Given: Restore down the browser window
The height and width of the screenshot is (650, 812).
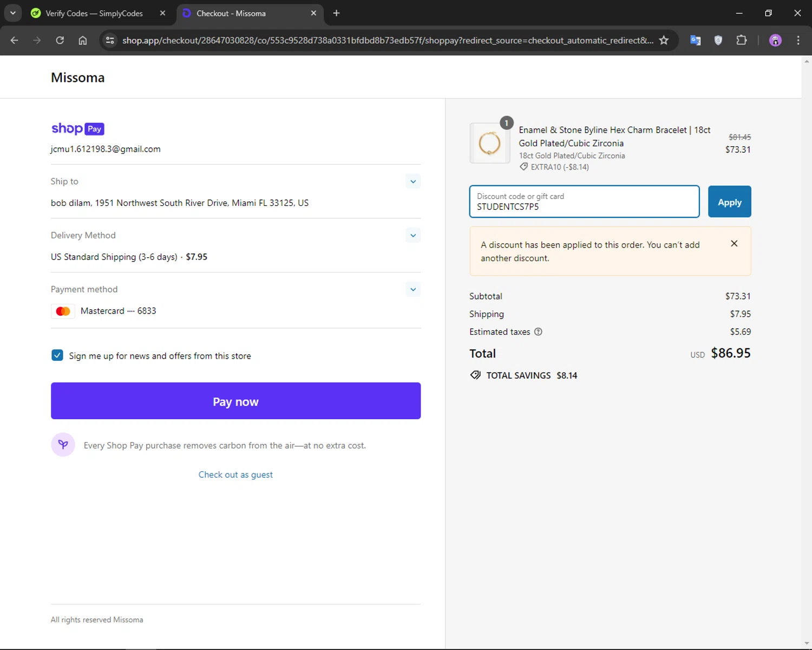Looking at the screenshot, I should (x=768, y=13).
